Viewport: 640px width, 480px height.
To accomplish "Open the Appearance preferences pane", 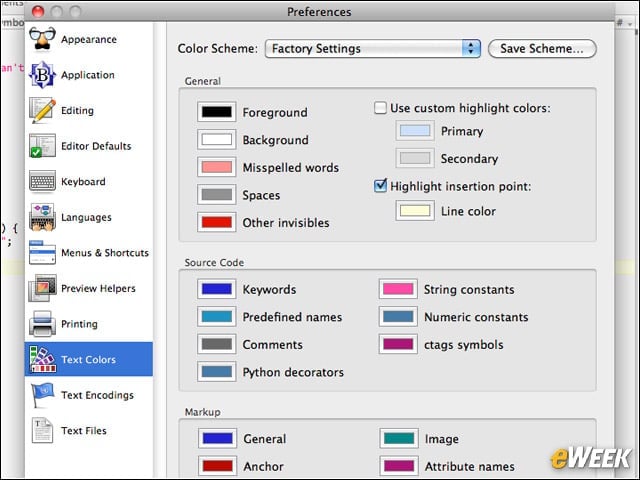I will [89, 39].
